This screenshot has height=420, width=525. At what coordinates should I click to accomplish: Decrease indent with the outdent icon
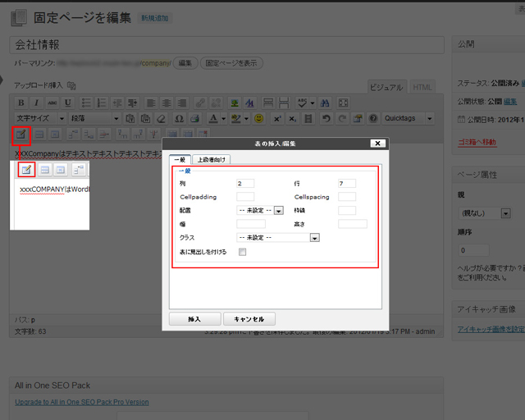point(117,103)
